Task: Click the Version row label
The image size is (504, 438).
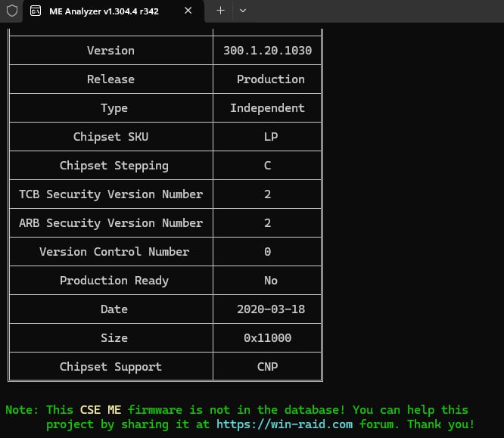Action: click(x=110, y=51)
